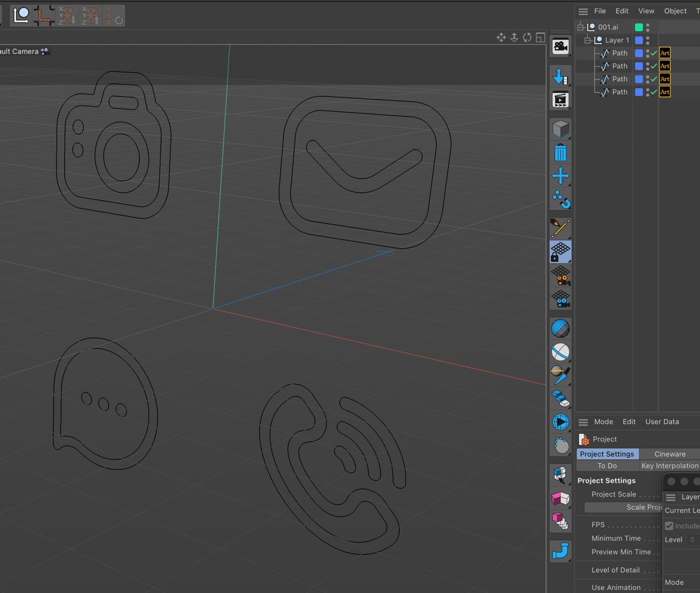The width and height of the screenshot is (700, 593).
Task: Click the blue wireframe sphere icon
Action: [x=560, y=328]
